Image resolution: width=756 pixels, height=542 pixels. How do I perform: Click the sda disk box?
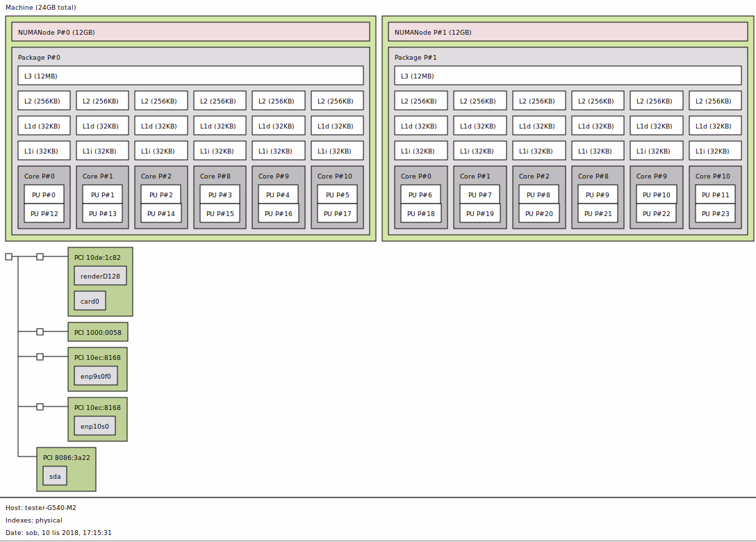[55, 477]
